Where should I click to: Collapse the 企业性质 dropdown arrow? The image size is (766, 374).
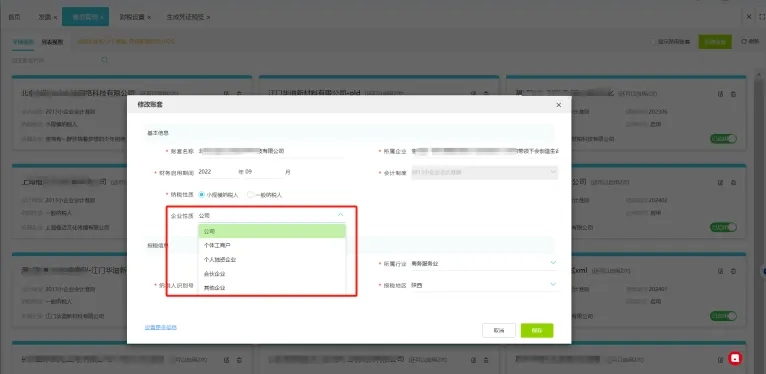(340, 215)
